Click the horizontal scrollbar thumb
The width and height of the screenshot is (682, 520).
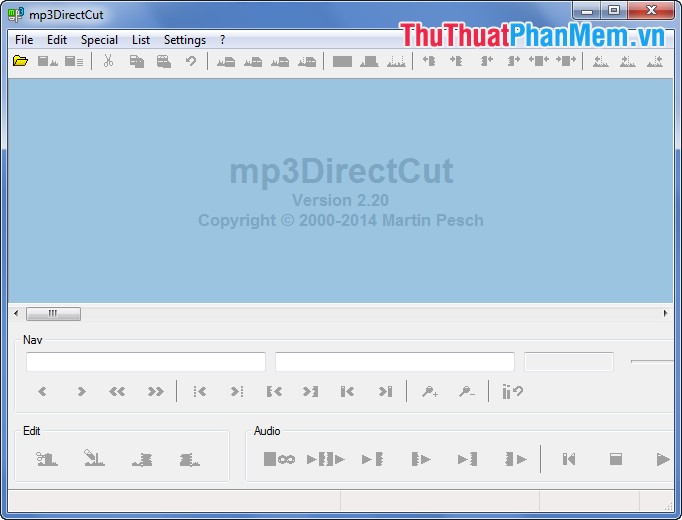(x=53, y=313)
